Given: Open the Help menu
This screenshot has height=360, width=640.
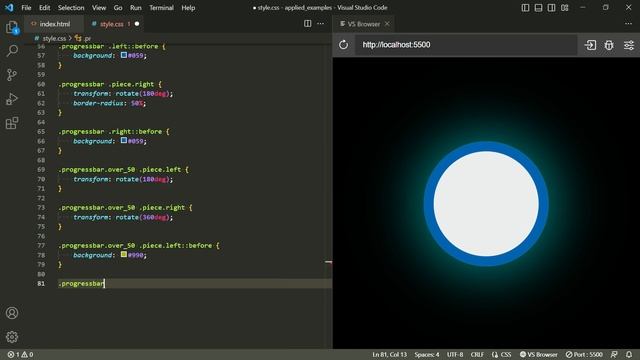Looking at the screenshot, I should pyautogui.click(x=188, y=8).
